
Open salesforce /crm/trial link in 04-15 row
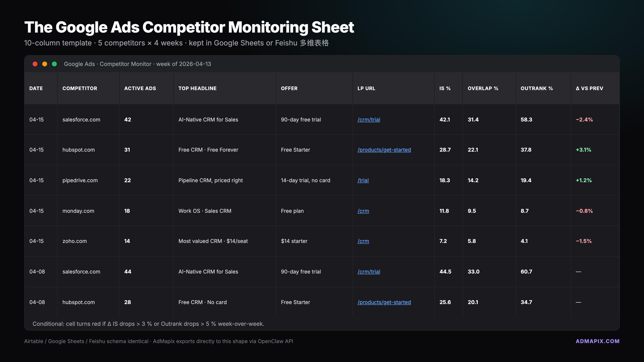coord(369,120)
